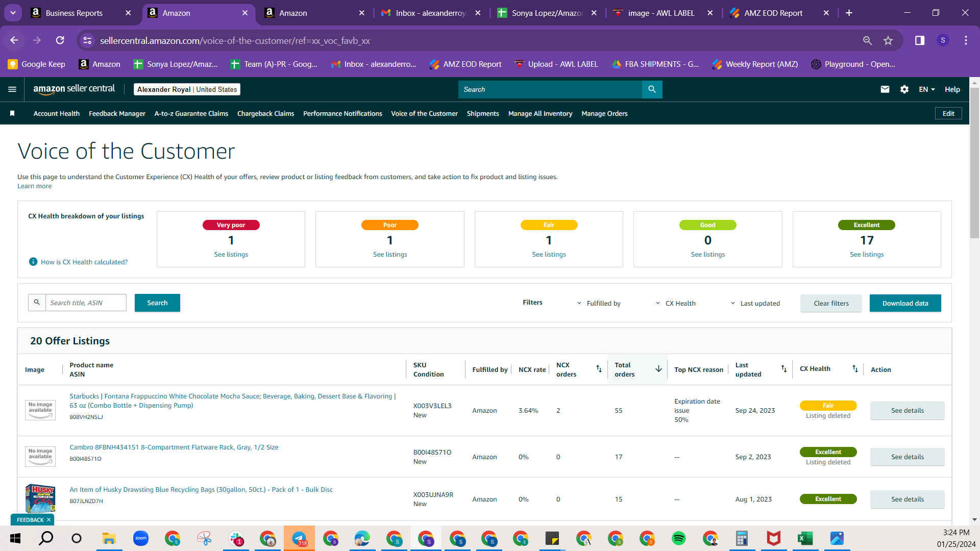980x551 pixels.
Task: Open the Learn more link
Action: (34, 186)
